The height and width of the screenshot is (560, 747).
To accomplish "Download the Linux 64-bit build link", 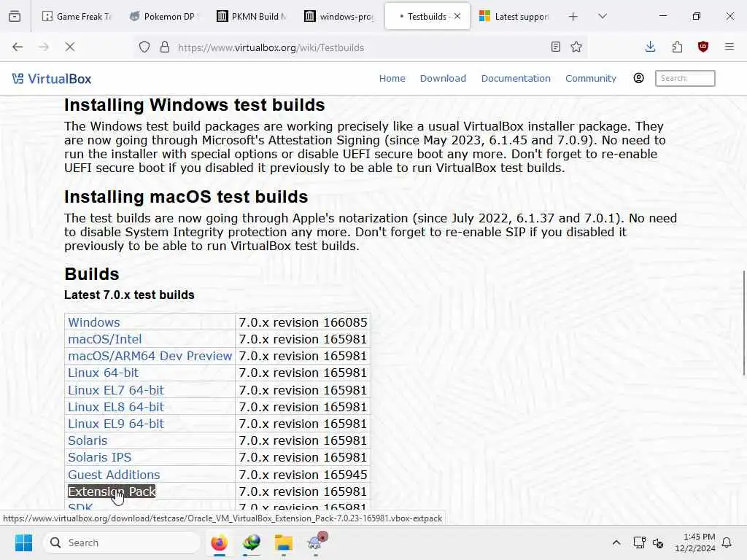I will click(x=103, y=373).
